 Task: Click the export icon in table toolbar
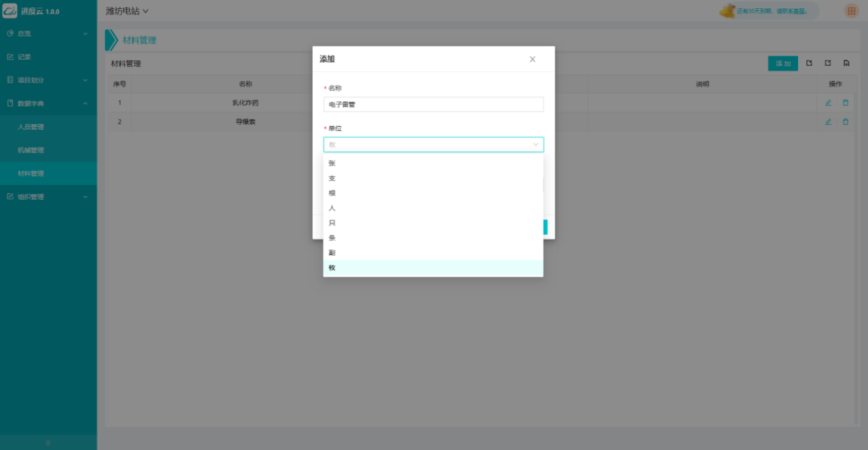(828, 63)
